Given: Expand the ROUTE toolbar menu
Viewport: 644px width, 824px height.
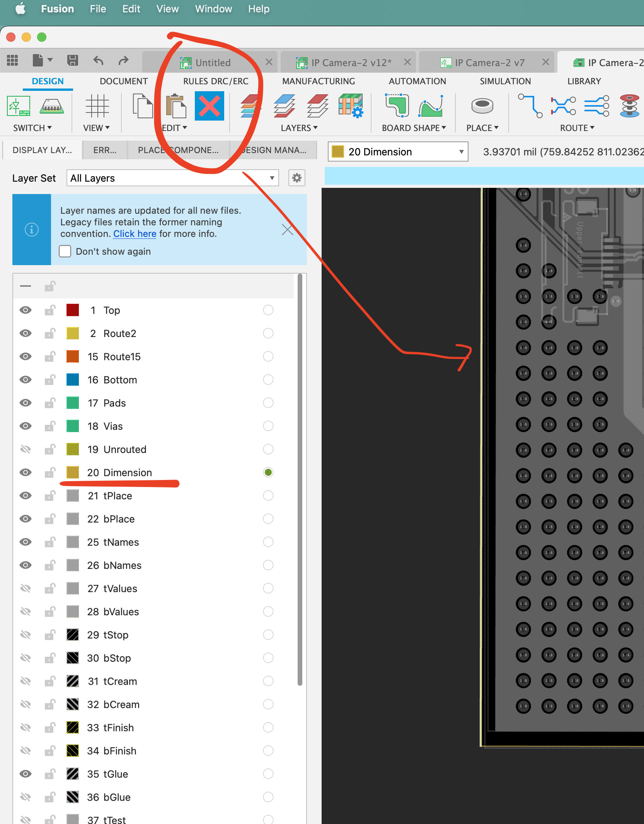Looking at the screenshot, I should (577, 128).
